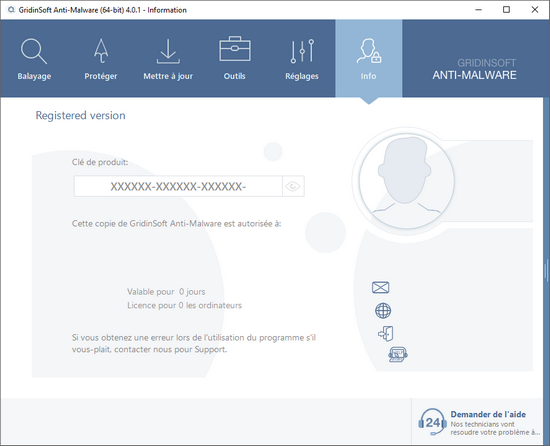This screenshot has width=550, height=446.
Task: Click the logout door icon
Action: (386, 333)
